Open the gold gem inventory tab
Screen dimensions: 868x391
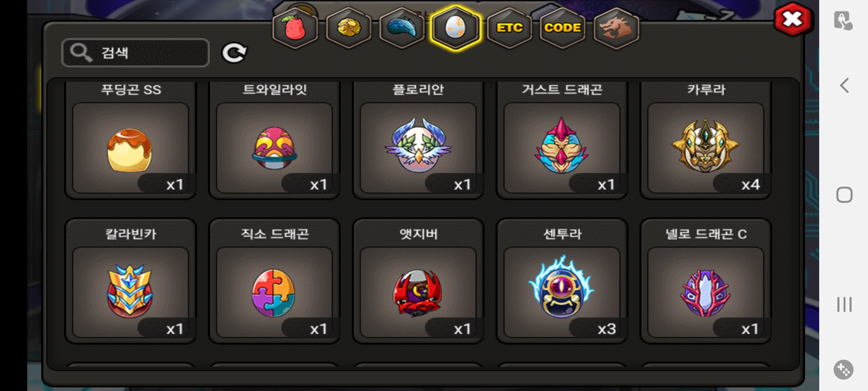349,28
